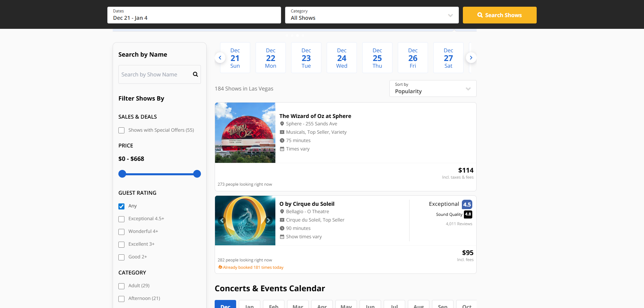
Task: Advance the date carousel with right arrow
Action: (x=471, y=58)
